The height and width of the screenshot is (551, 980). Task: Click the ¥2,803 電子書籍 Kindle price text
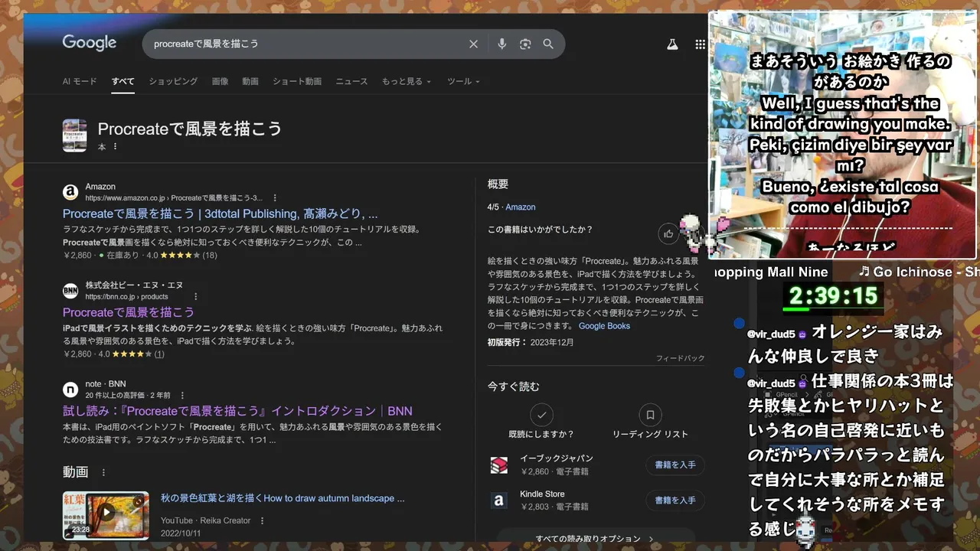[554, 507]
